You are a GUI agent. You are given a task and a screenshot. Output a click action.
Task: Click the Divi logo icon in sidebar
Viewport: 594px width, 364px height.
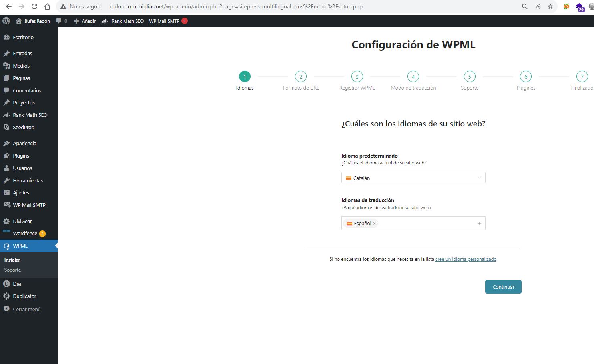pos(6,284)
